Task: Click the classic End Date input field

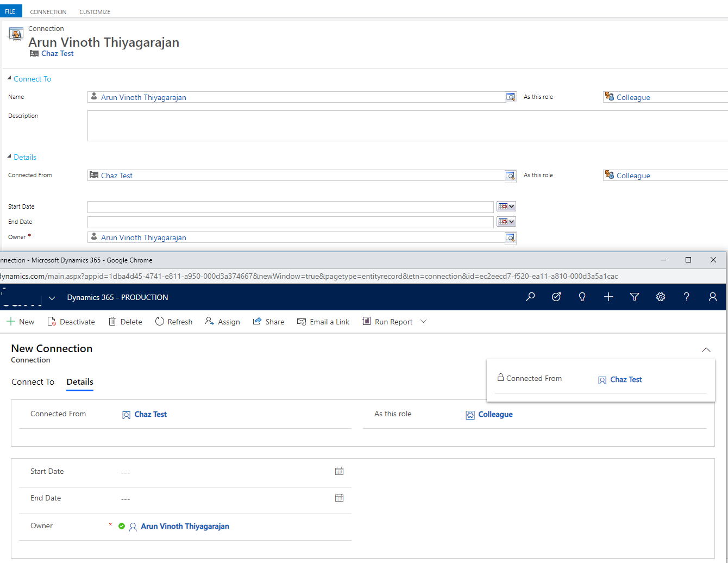Action: [291, 222]
